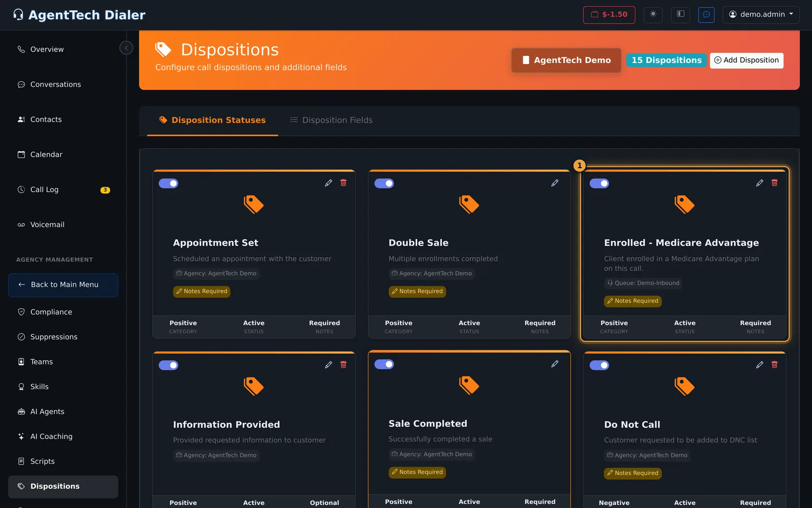Screen dimensions: 812x508
Task: Disable the Appointment Set toggle
Action: 168,183
